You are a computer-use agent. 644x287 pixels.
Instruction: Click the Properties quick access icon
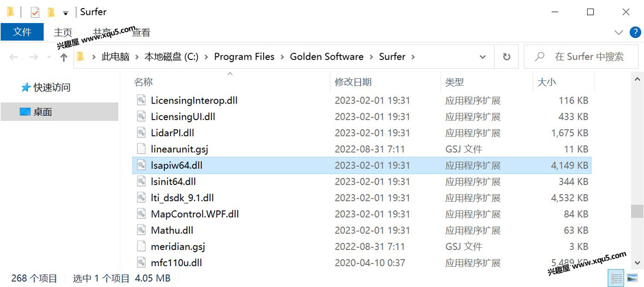35,12
